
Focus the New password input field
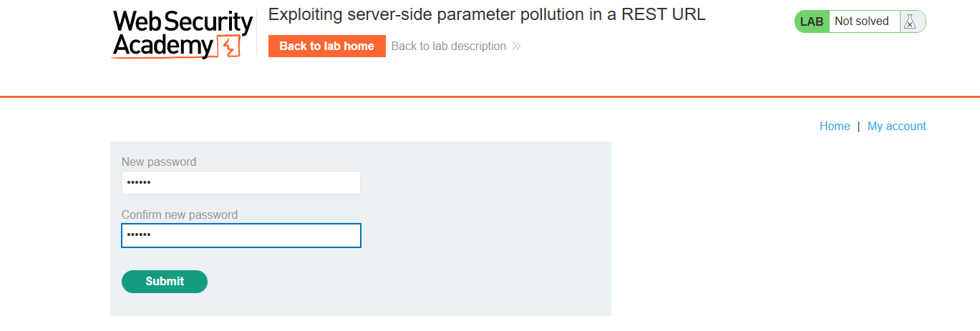(x=241, y=182)
